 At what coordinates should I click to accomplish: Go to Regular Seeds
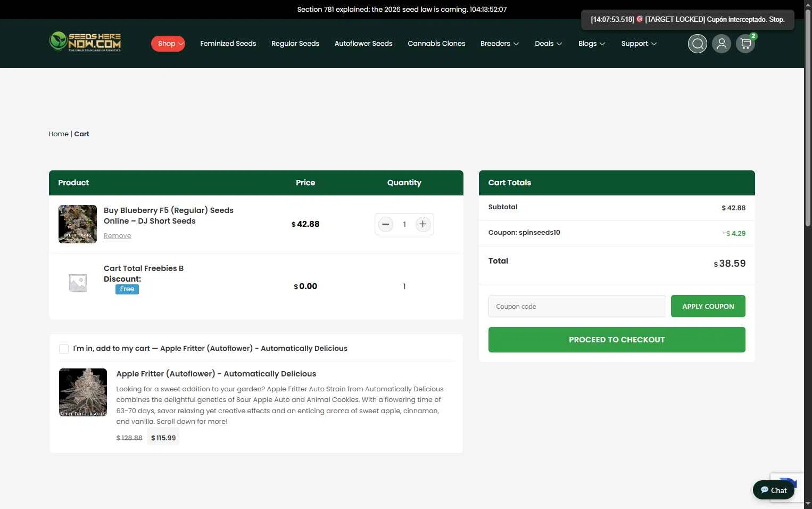295,44
